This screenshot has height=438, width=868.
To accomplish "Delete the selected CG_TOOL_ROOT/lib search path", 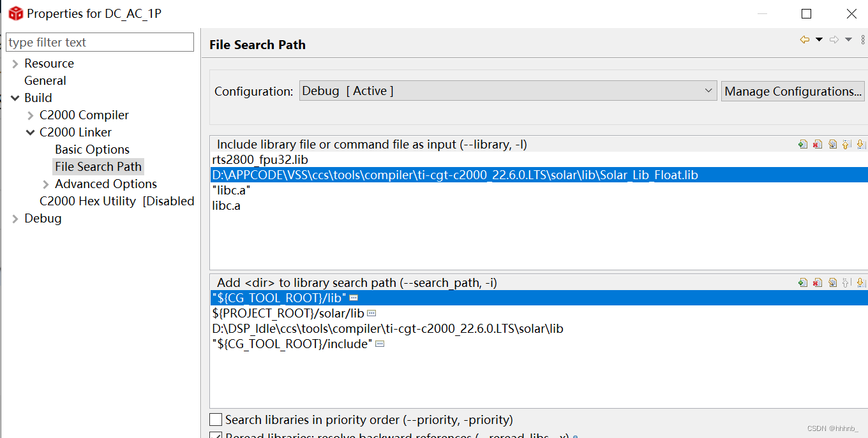I will pos(818,282).
